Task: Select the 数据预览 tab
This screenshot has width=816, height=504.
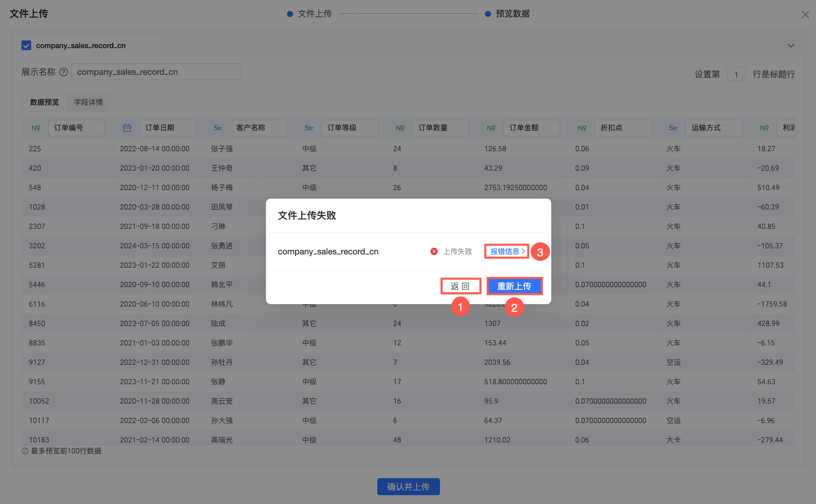Action: coord(45,102)
